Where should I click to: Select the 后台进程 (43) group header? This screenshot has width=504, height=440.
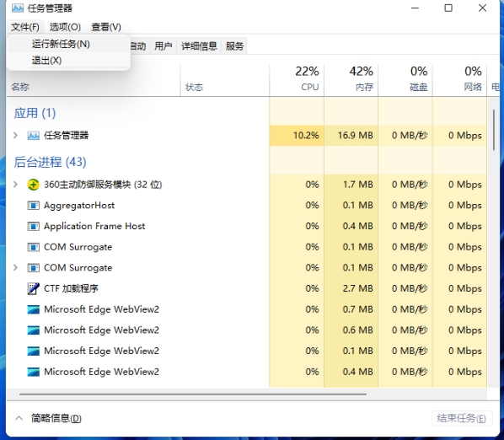click(x=50, y=162)
